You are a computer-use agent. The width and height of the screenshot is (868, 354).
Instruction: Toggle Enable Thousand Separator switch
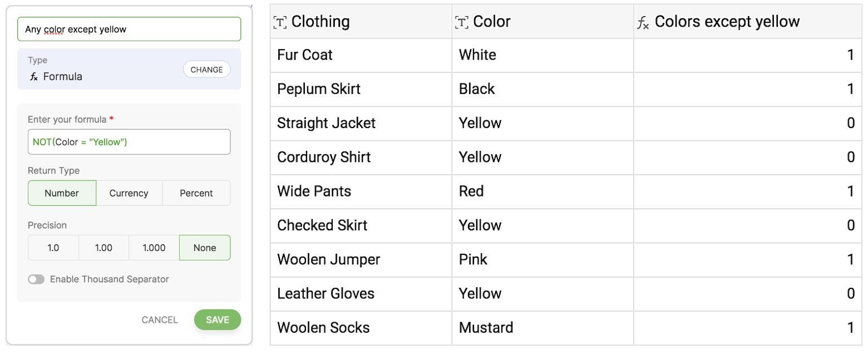36,279
